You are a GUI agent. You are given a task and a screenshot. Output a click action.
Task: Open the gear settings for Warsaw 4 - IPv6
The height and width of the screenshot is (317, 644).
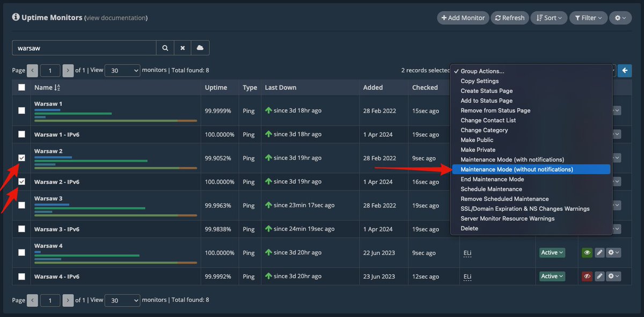pos(613,276)
